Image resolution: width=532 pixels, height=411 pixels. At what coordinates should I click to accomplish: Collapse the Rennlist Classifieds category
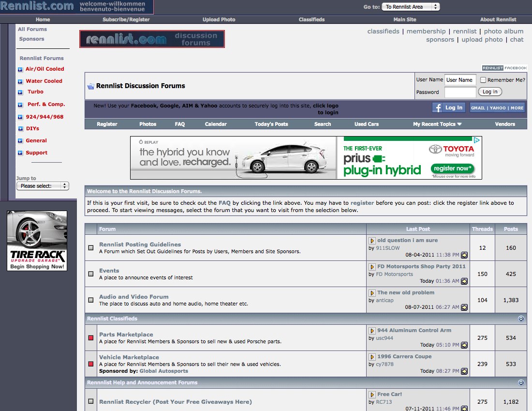[x=521, y=319]
